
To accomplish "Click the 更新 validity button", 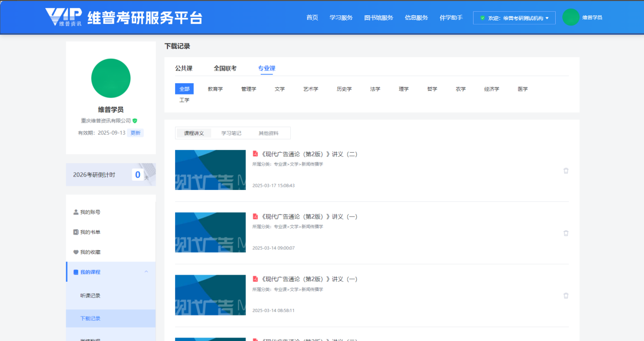I will pyautogui.click(x=135, y=133).
